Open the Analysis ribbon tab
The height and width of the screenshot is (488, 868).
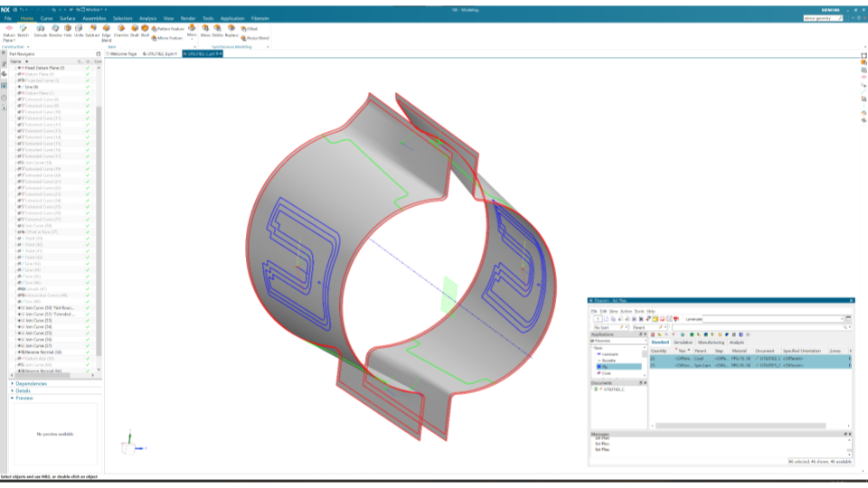pyautogui.click(x=147, y=18)
